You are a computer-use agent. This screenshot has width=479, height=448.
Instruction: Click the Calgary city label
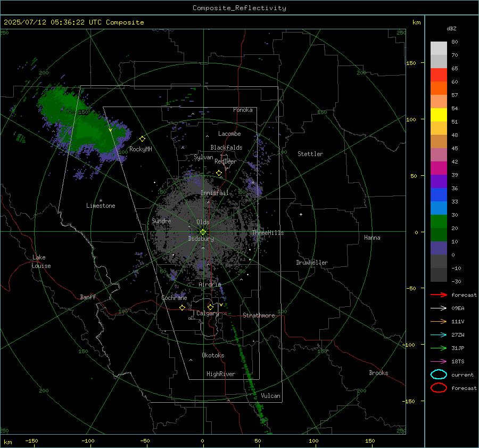click(208, 313)
